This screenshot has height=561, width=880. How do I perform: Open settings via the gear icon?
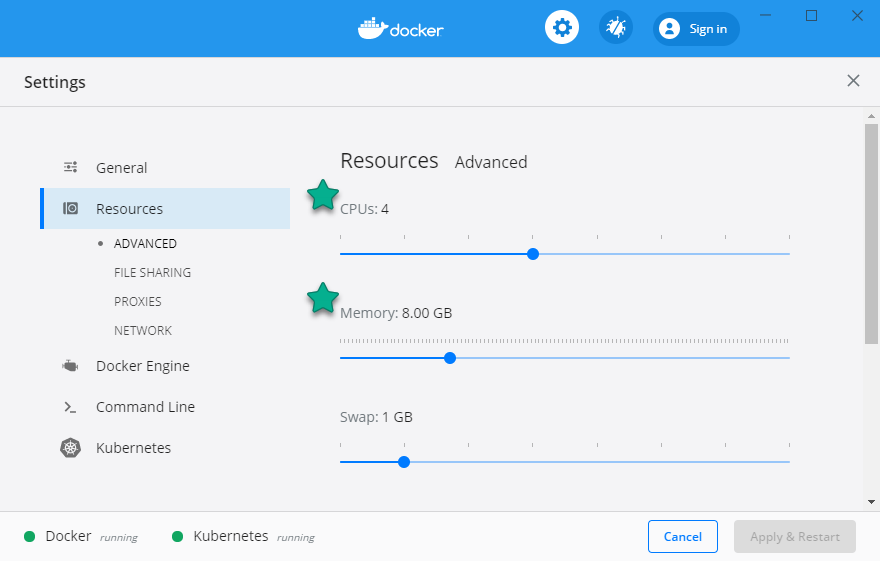[562, 28]
